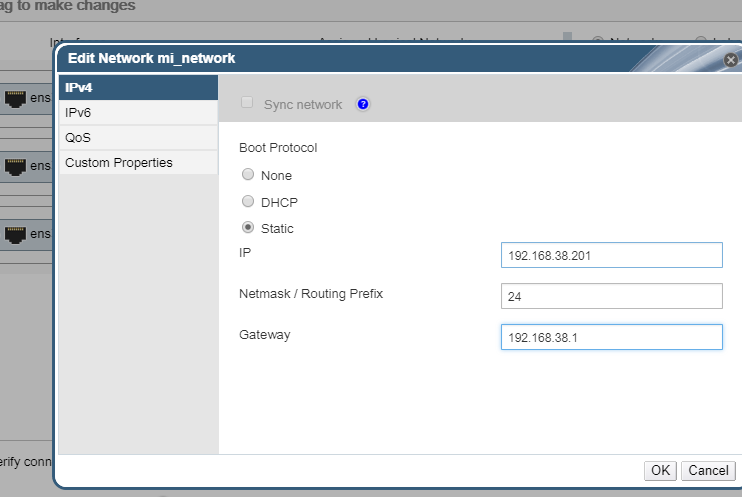Image resolution: width=742 pixels, height=497 pixels.
Task: Click the Netmask / Routing Prefix label
Action: [x=311, y=294]
